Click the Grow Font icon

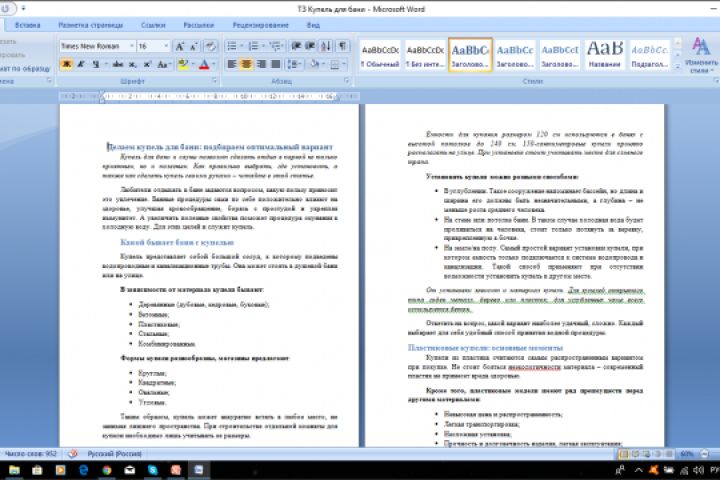point(180,46)
